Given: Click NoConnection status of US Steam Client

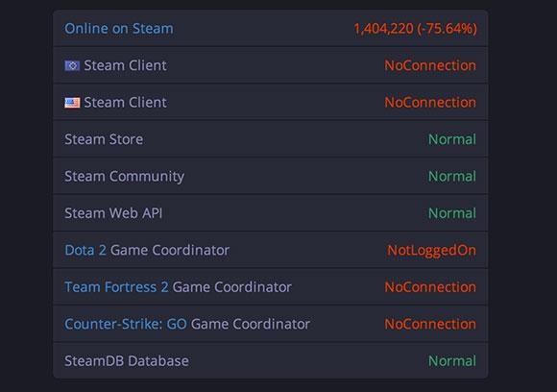Looking at the screenshot, I should tap(430, 103).
